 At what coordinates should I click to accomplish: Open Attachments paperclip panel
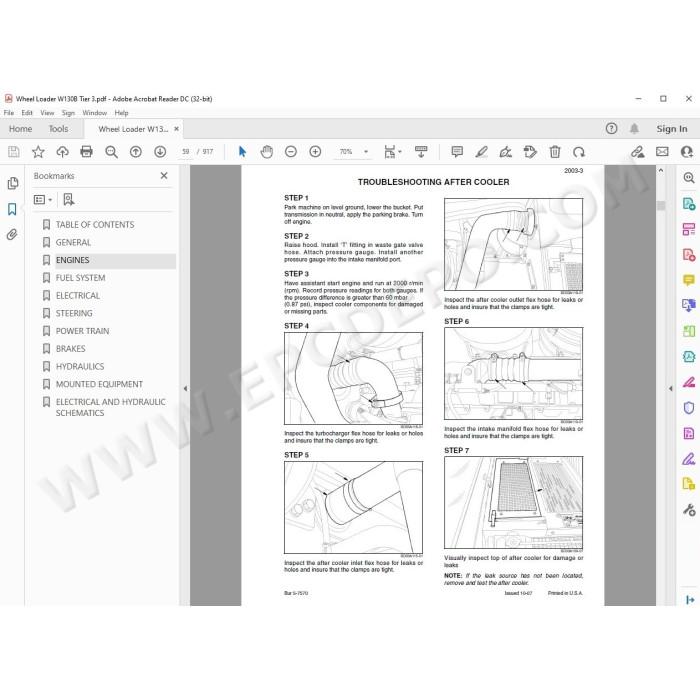pyautogui.click(x=12, y=234)
